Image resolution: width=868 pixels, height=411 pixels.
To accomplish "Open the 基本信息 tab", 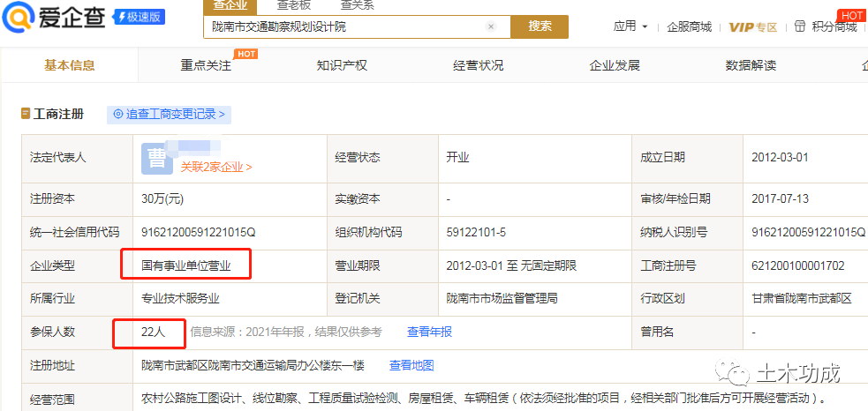I will [70, 65].
